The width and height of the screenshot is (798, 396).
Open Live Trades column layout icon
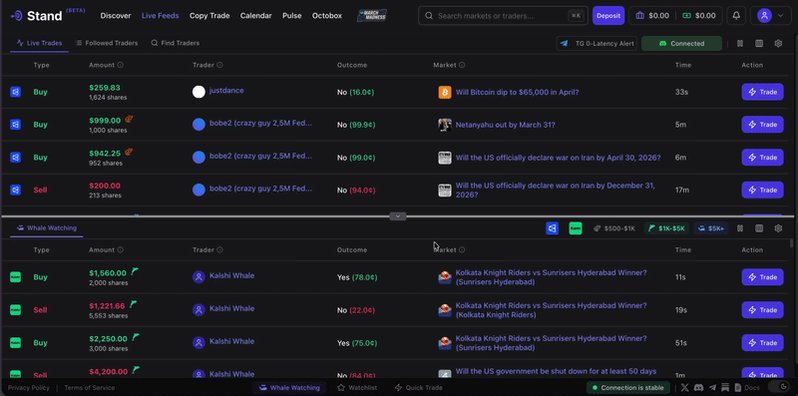(759, 43)
